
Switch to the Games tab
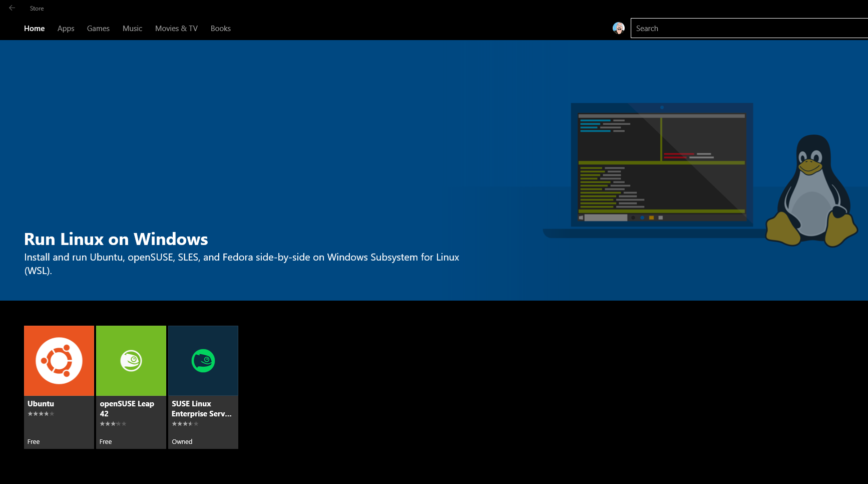[x=98, y=29]
